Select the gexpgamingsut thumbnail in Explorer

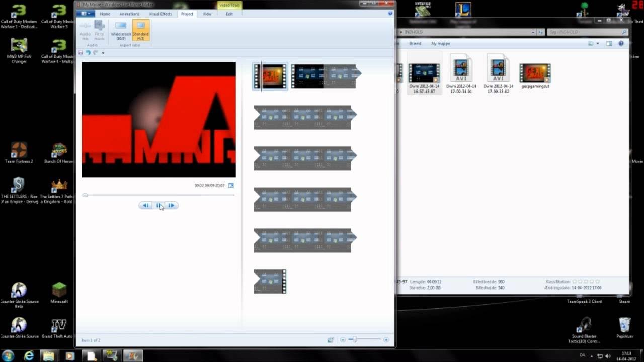coord(535,73)
